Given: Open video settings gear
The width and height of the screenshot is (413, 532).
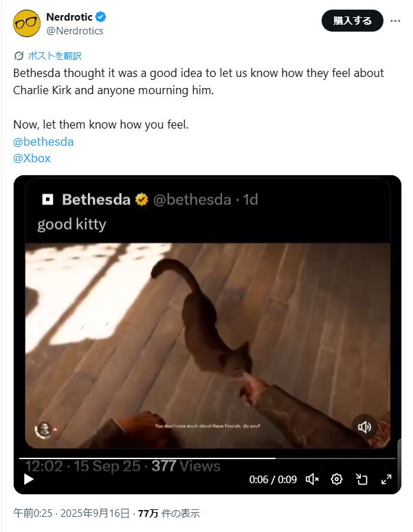Looking at the screenshot, I should point(336,479).
